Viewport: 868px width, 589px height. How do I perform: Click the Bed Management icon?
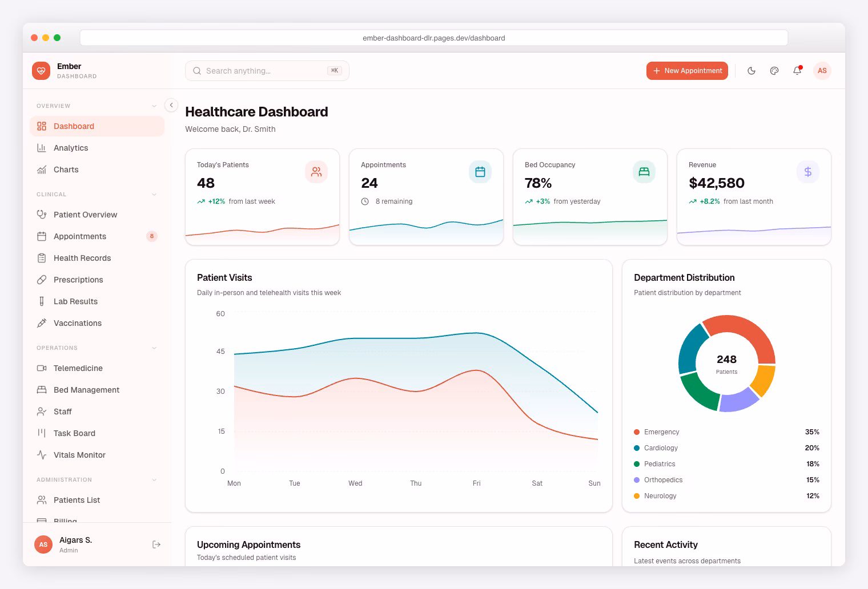[42, 390]
